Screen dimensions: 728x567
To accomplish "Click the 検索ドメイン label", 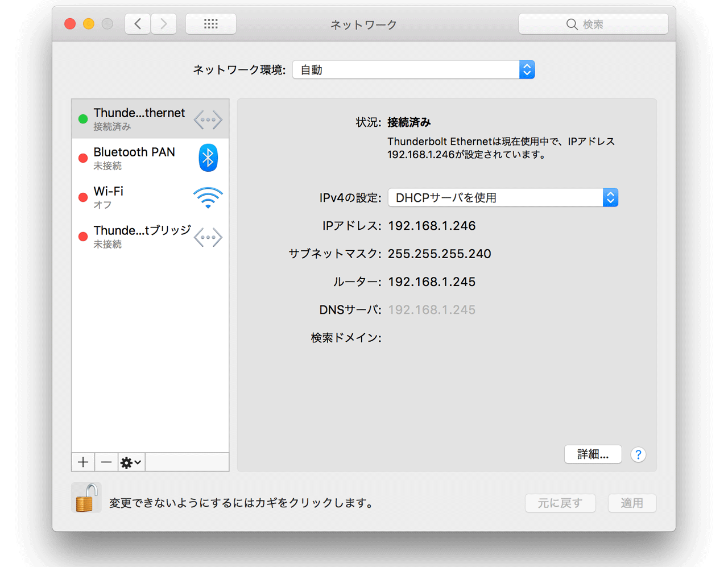I will [x=346, y=338].
